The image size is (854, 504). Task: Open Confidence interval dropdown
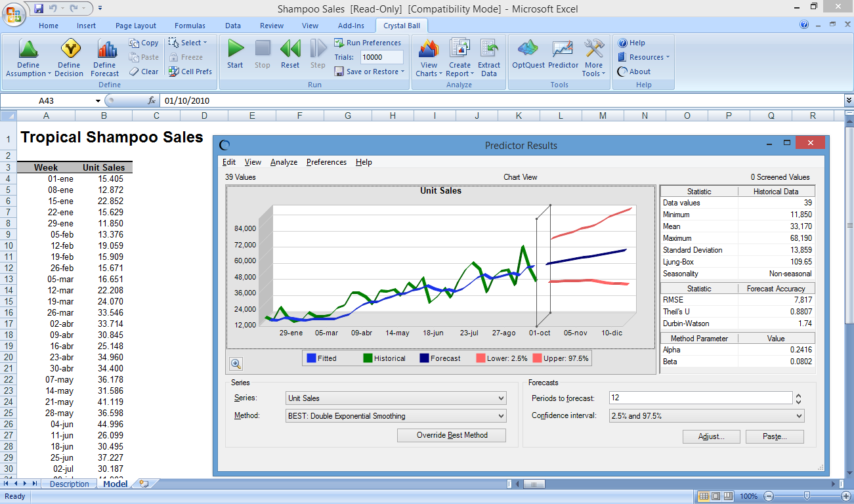[x=799, y=416]
